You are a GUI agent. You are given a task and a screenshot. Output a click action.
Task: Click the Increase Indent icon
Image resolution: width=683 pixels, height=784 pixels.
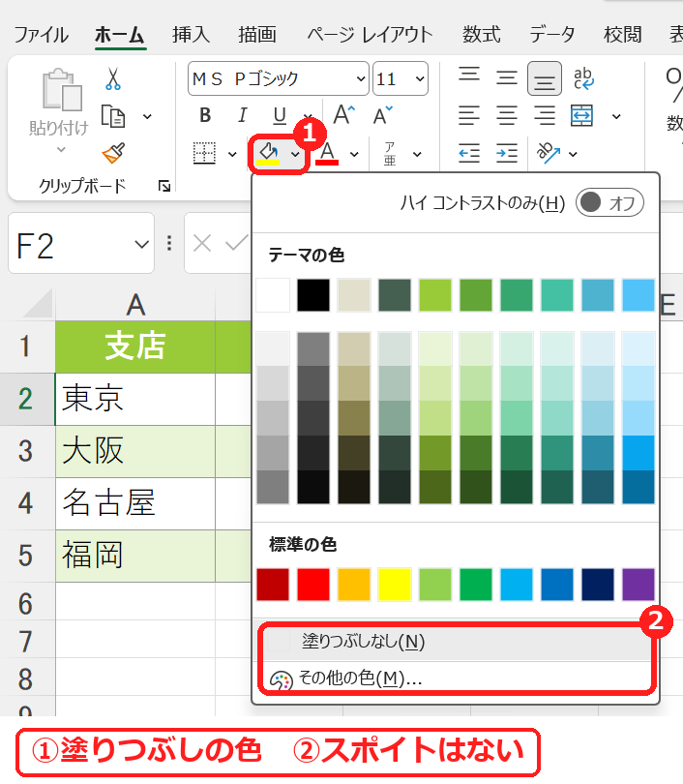click(x=507, y=154)
